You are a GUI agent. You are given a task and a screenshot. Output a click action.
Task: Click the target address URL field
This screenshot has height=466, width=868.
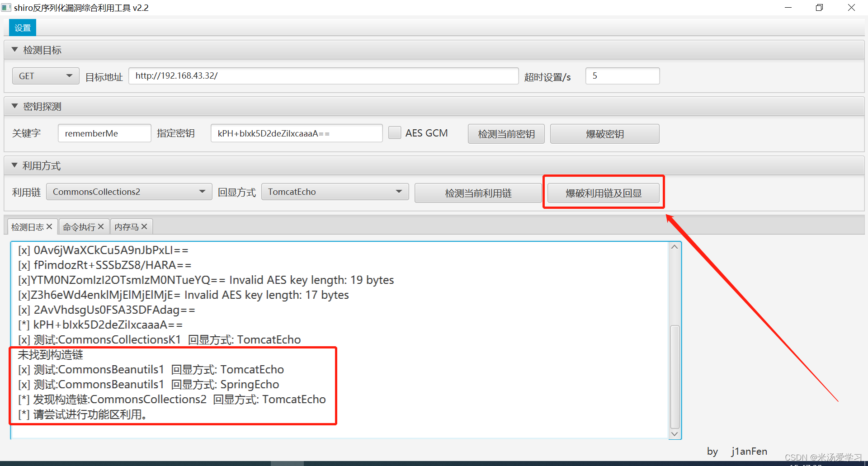click(x=323, y=76)
